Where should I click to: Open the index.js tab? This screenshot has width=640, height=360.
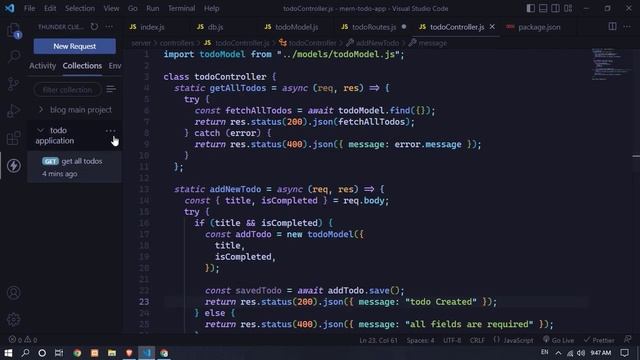click(152, 27)
